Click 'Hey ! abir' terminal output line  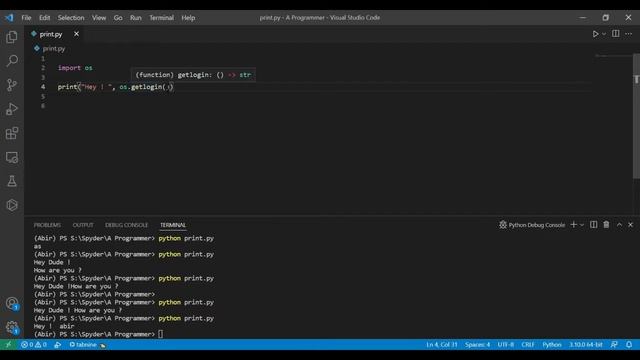(x=54, y=327)
